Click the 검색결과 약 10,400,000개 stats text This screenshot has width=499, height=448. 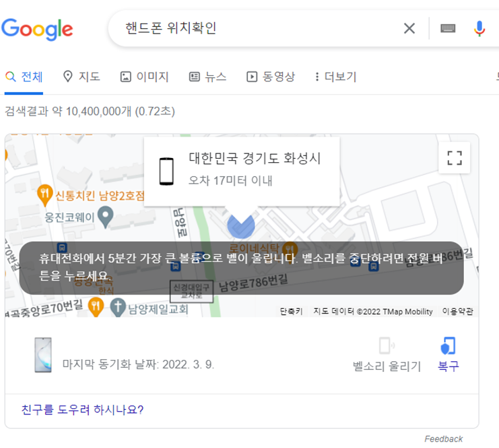[90, 111]
